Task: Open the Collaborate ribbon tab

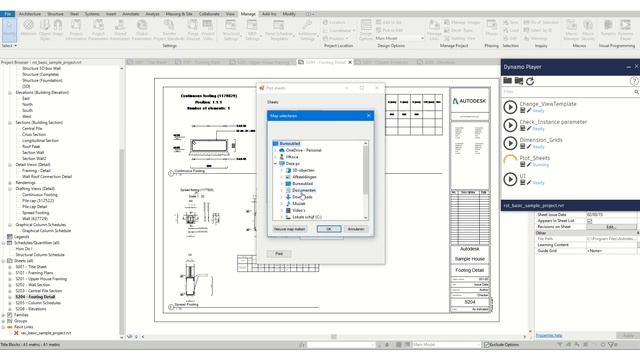Action: (x=209, y=14)
